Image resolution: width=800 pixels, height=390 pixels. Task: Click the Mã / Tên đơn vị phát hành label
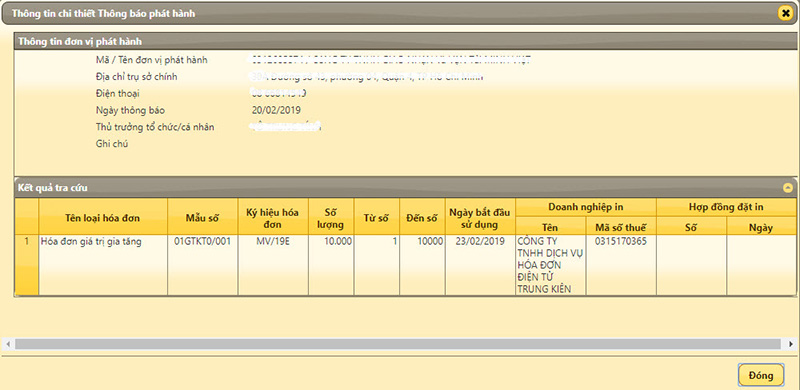[x=152, y=60]
